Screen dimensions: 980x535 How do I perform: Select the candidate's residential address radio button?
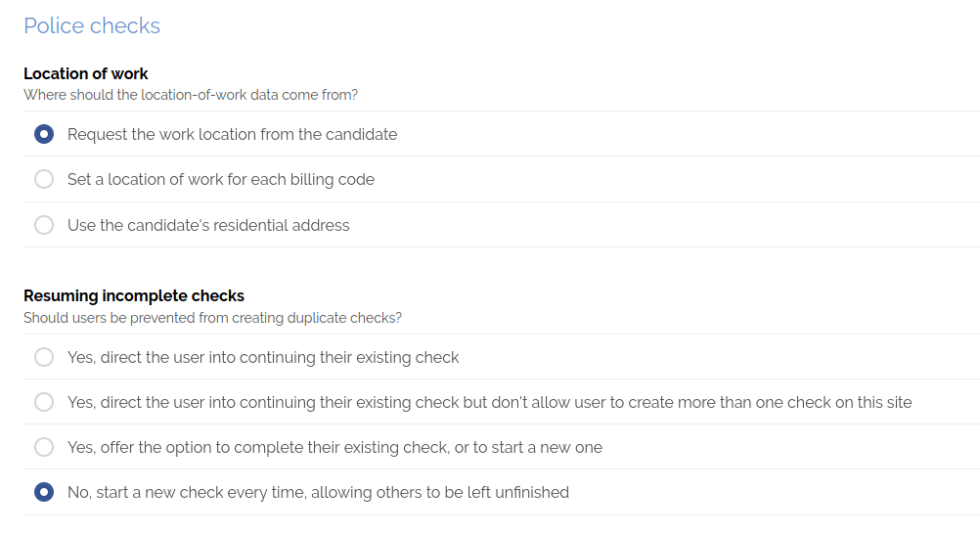pyautogui.click(x=44, y=225)
